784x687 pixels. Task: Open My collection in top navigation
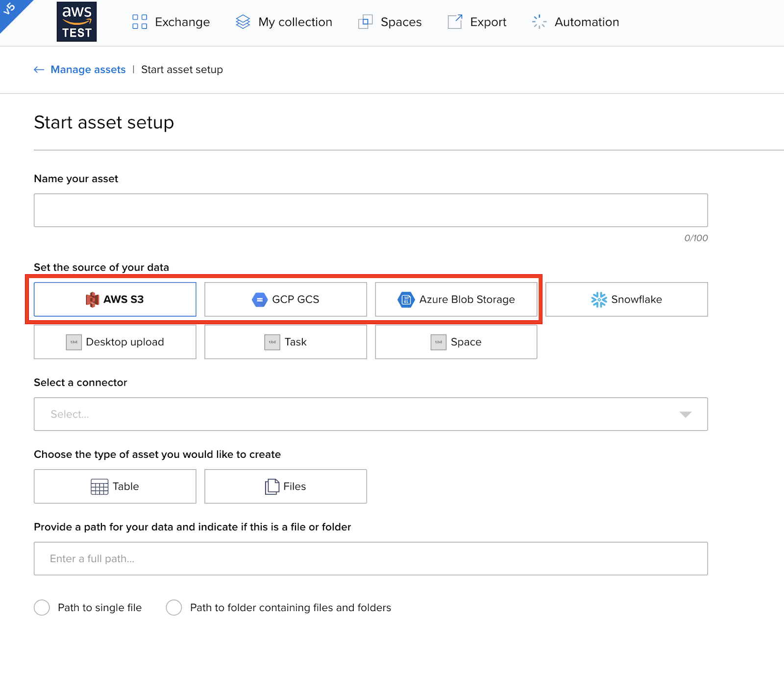tap(284, 22)
